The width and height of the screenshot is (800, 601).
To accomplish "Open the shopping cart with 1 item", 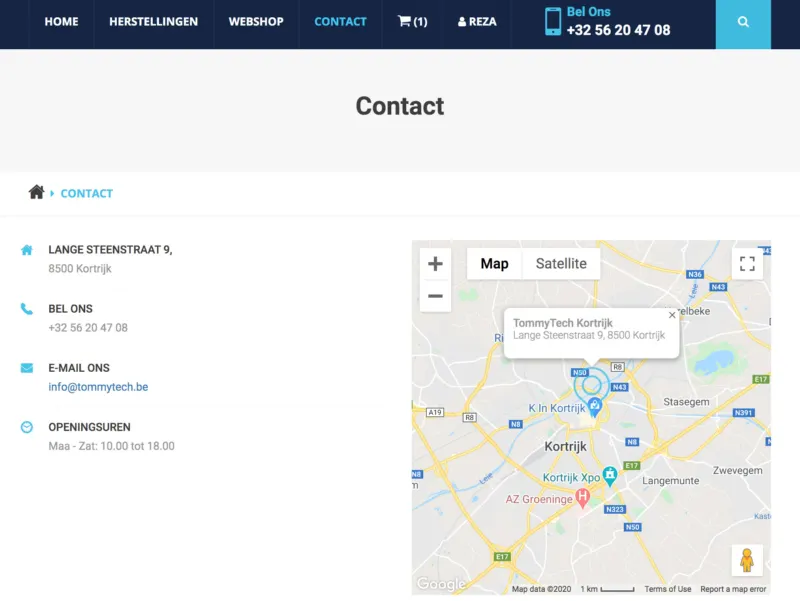I will coord(412,21).
